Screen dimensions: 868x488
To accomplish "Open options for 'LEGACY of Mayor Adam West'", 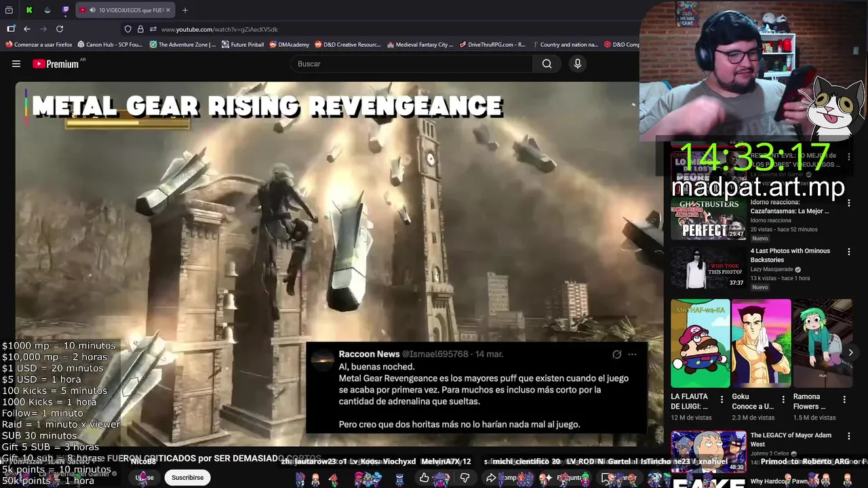I will pos(848,436).
